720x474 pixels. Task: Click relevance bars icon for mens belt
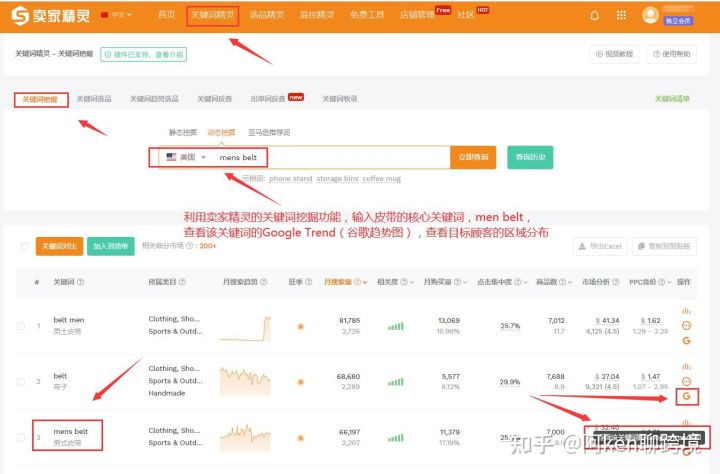395,438
